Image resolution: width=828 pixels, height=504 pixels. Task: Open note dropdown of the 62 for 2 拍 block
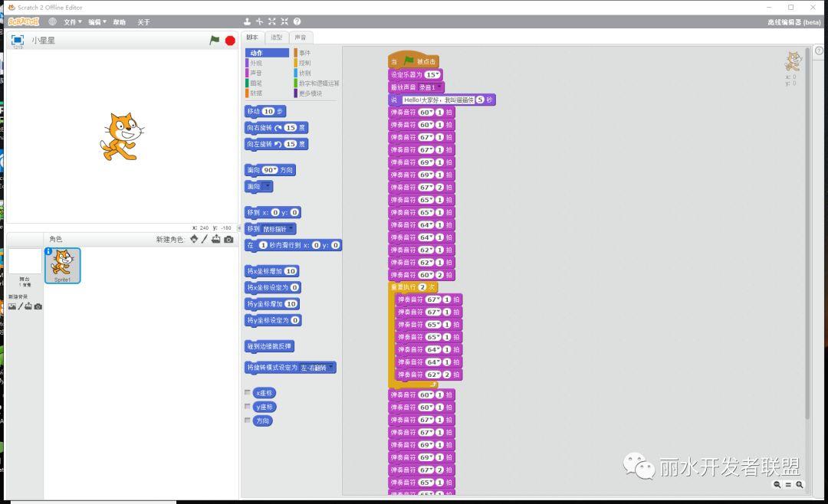pyautogui.click(x=433, y=375)
